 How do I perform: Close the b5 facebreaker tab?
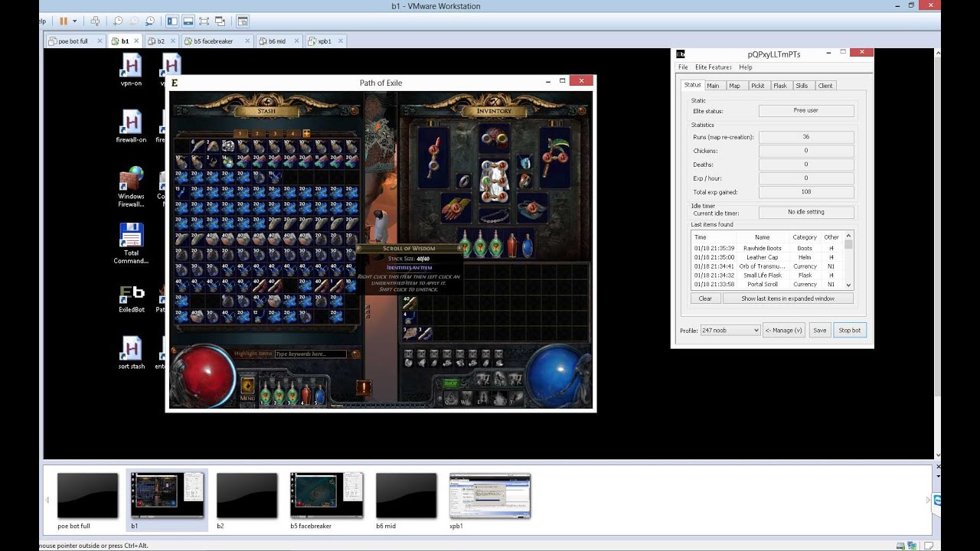tap(247, 41)
